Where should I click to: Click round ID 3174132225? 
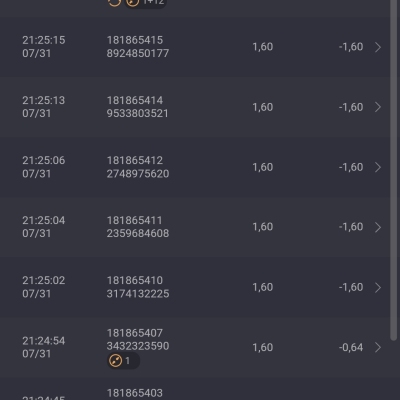(x=138, y=294)
